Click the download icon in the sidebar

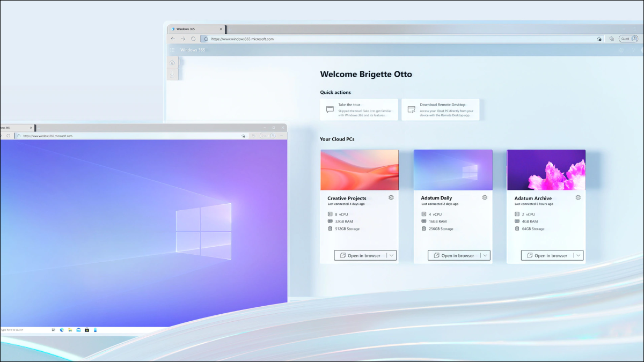coord(172,74)
